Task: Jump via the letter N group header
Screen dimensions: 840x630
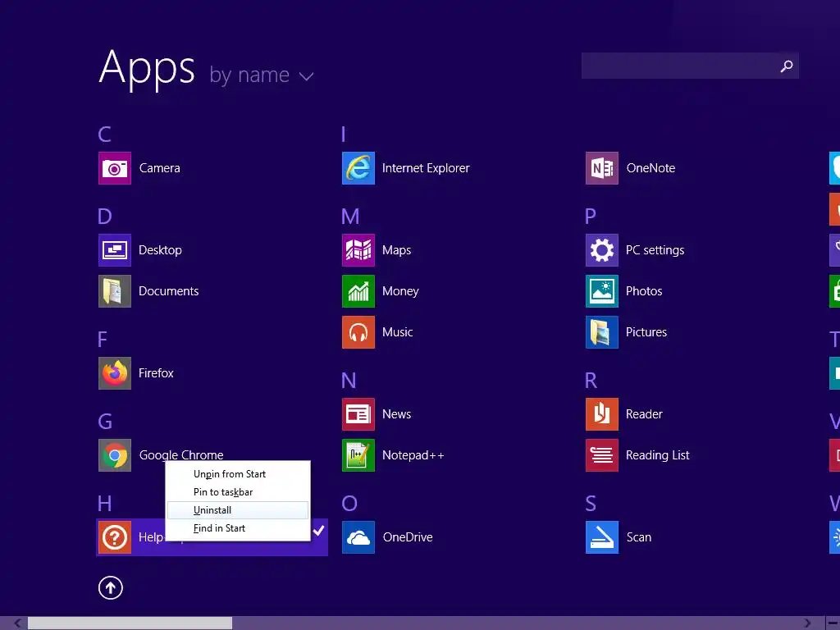Action: click(349, 381)
